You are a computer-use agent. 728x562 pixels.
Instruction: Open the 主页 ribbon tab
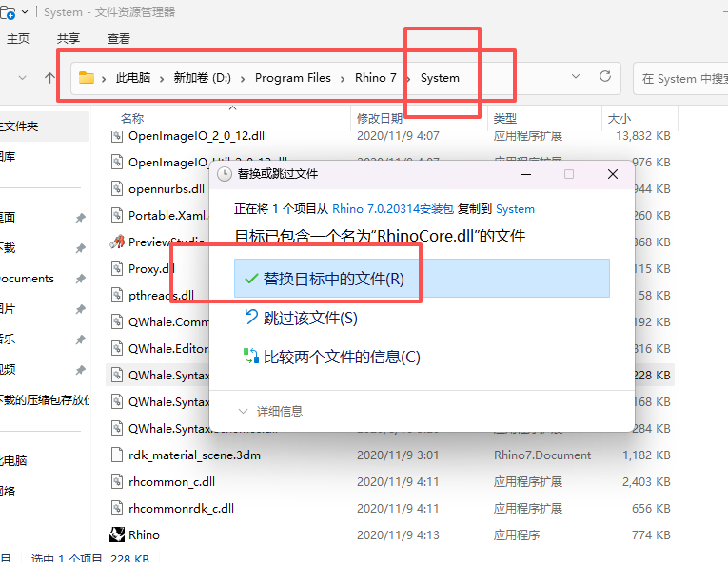pyautogui.click(x=18, y=39)
